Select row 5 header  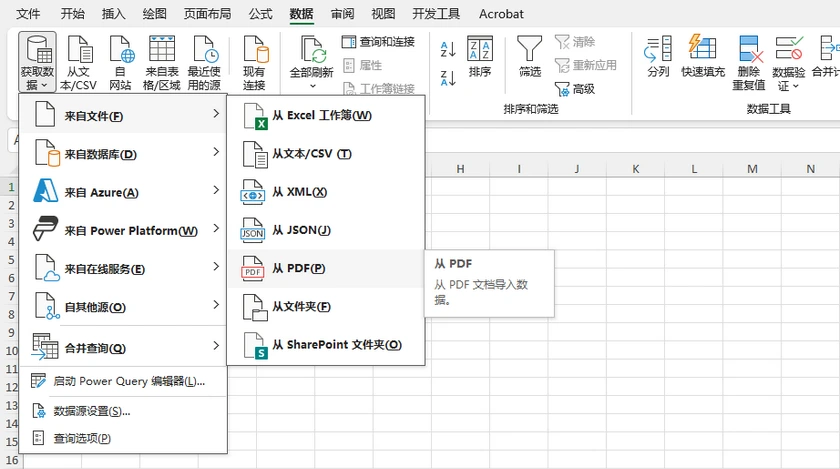(x=11, y=260)
